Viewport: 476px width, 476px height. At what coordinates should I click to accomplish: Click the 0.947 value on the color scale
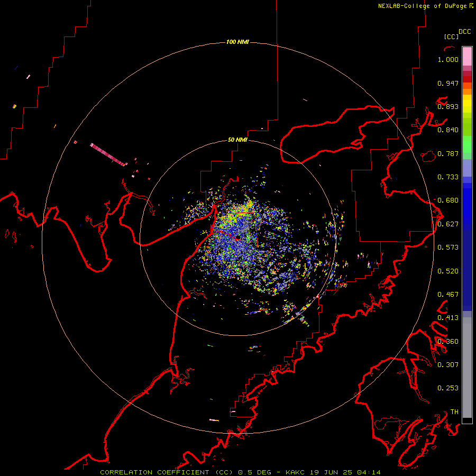tap(448, 83)
